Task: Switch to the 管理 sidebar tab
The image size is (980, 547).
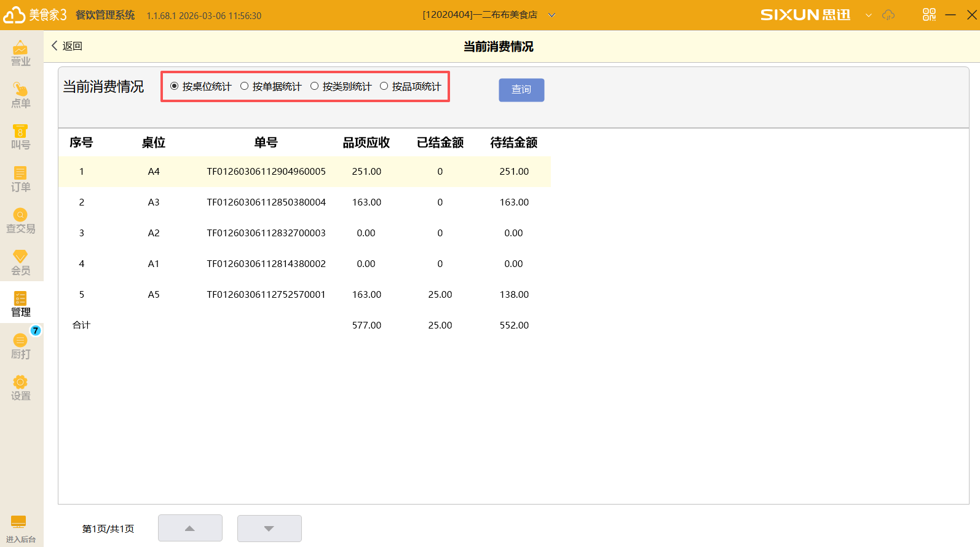Action: click(x=20, y=304)
